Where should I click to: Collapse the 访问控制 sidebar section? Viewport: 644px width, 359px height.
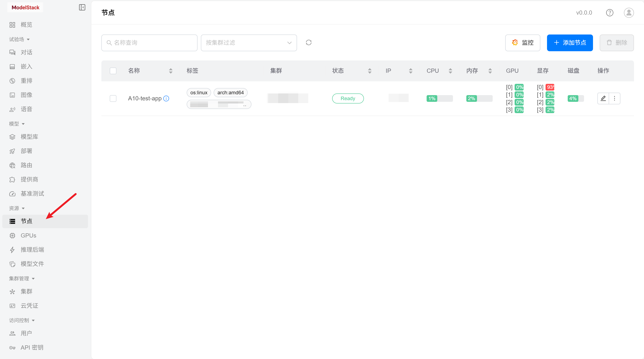[22, 320]
